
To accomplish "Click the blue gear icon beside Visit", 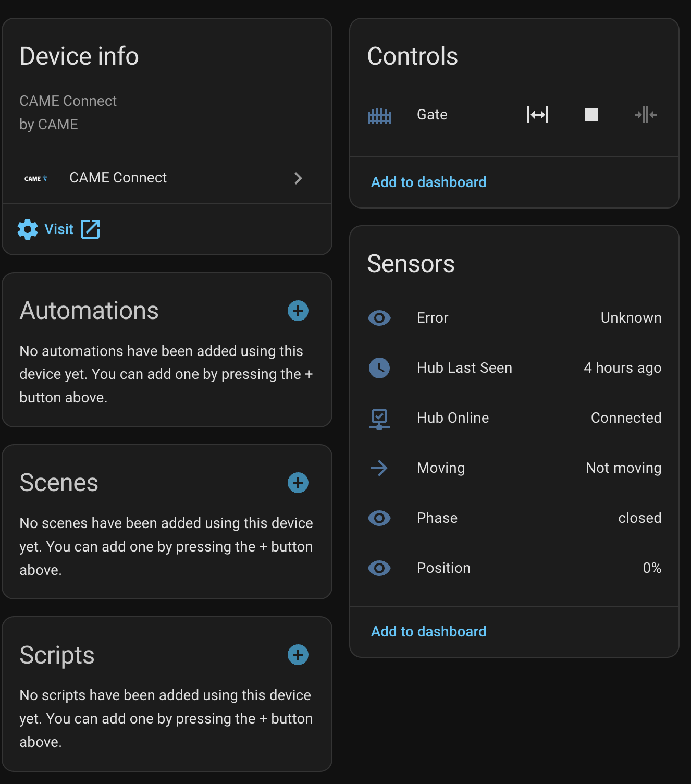I will 28,229.
